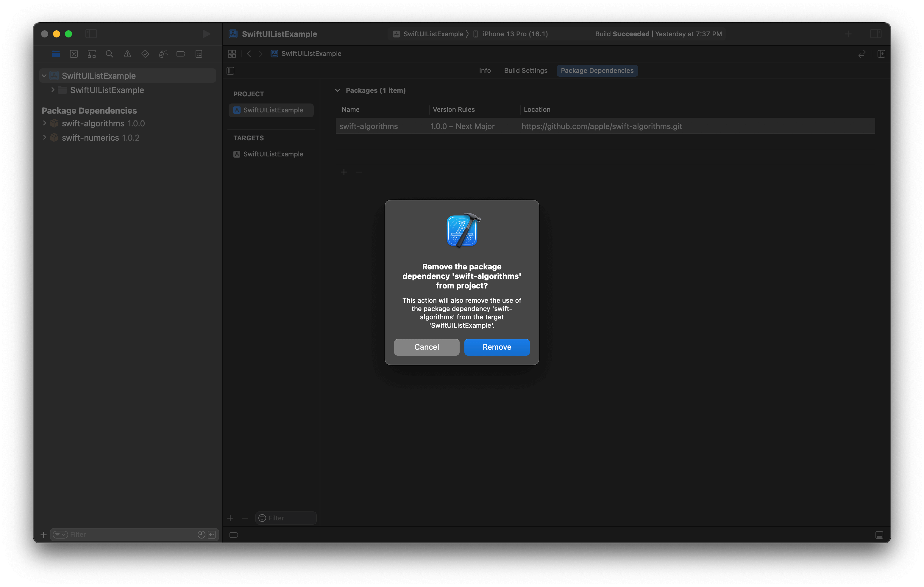Open the related items grid icon
This screenshot has width=924, height=587.
click(x=232, y=54)
